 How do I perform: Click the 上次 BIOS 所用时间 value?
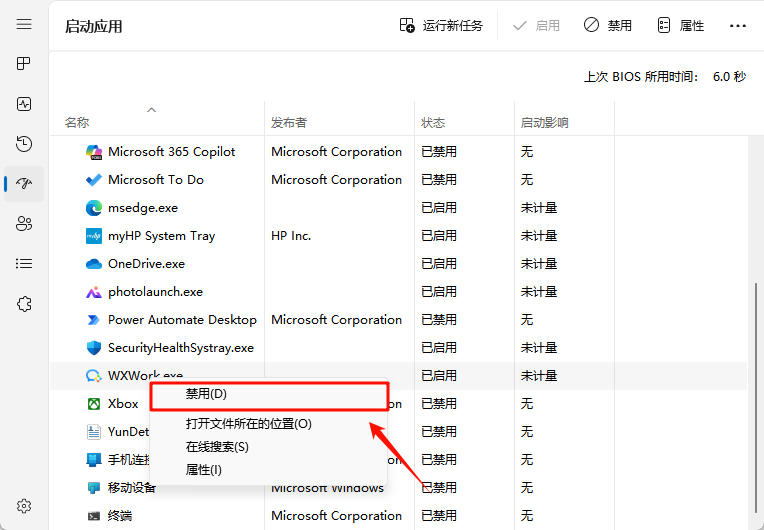[x=729, y=77]
